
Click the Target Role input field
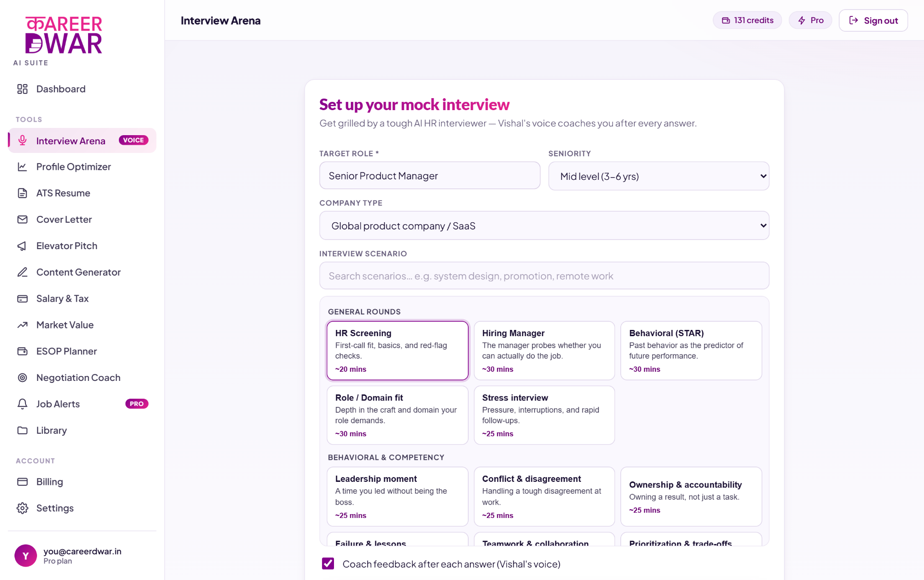(x=430, y=176)
